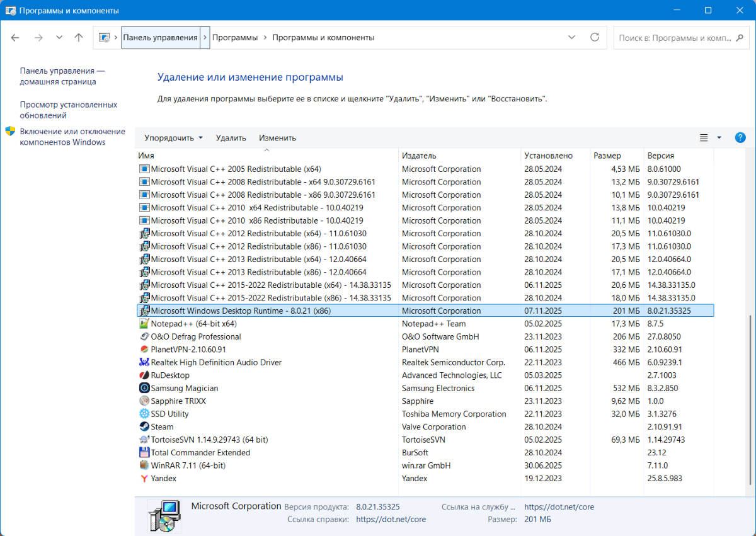Sort list by Установлено column header
Image resolution: width=756 pixels, height=536 pixels.
(547, 156)
